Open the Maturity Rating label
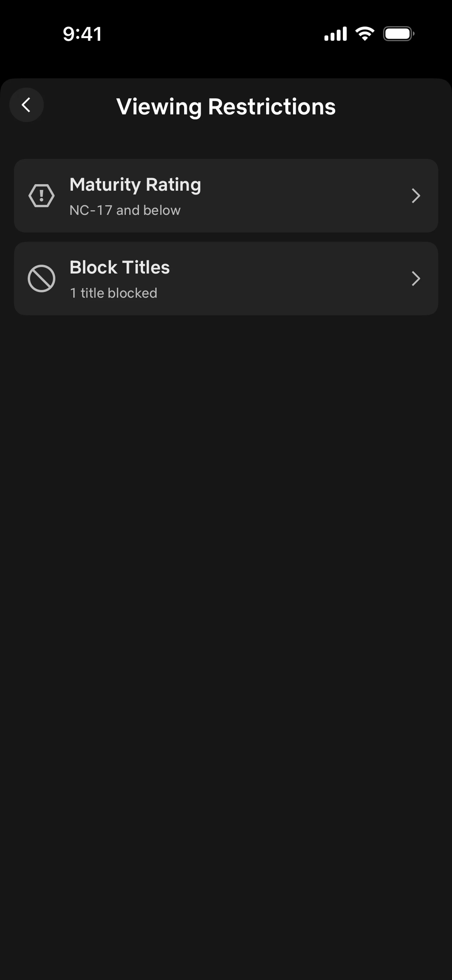Image resolution: width=452 pixels, height=980 pixels. click(x=135, y=185)
